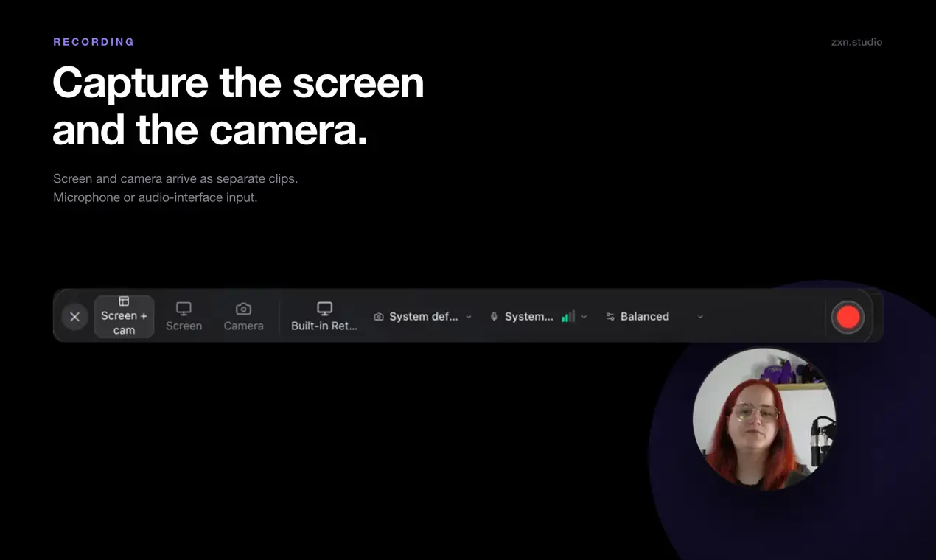Click the purple RECORDING label
The image size is (936, 560).
pyautogui.click(x=94, y=42)
